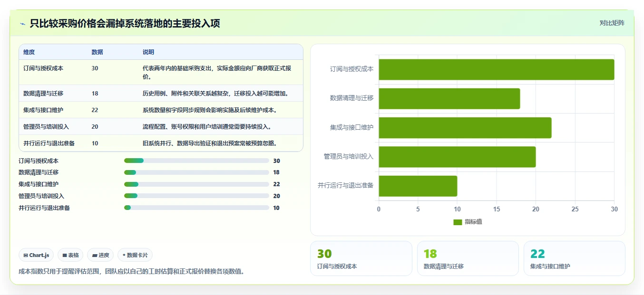Image resolution: width=644 pixels, height=295 pixels.
Task: Click the description starting 系统数量和字段同步规则
Action: click(x=210, y=110)
